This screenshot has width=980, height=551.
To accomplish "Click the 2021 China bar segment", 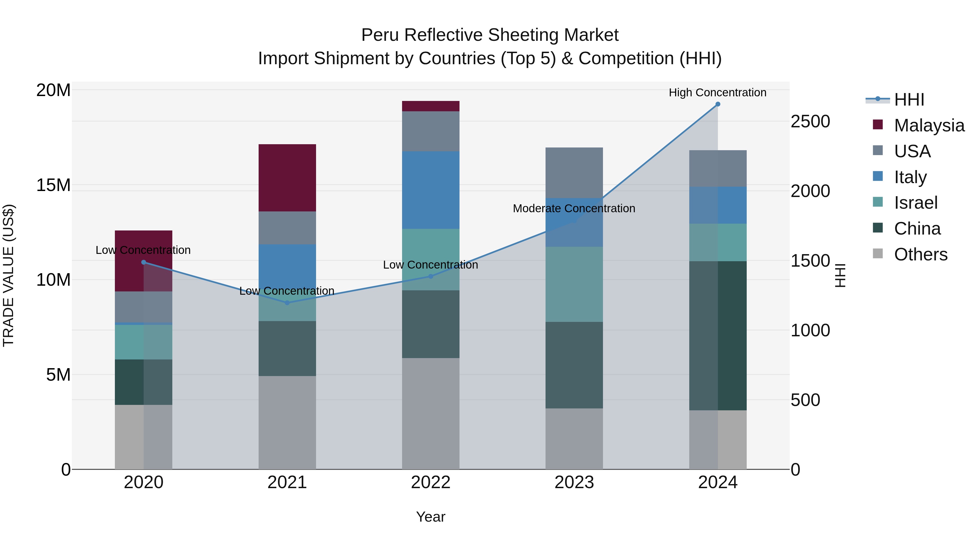I will (287, 349).
